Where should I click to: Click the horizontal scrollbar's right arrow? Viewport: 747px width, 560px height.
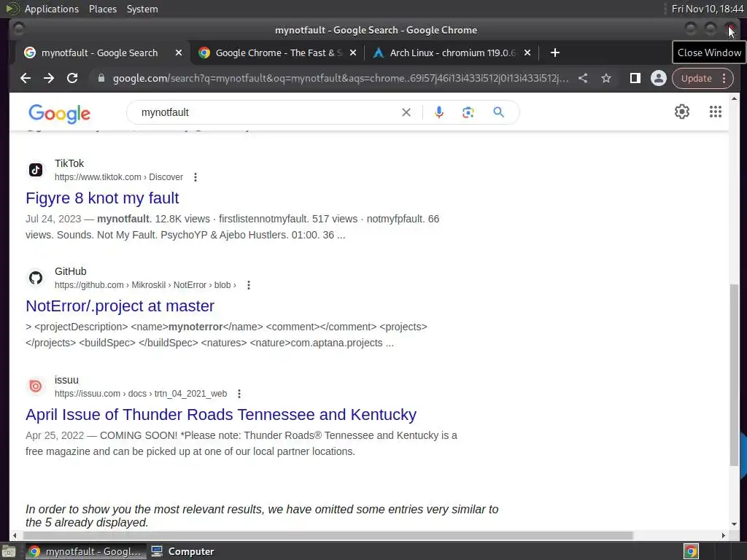click(x=723, y=536)
